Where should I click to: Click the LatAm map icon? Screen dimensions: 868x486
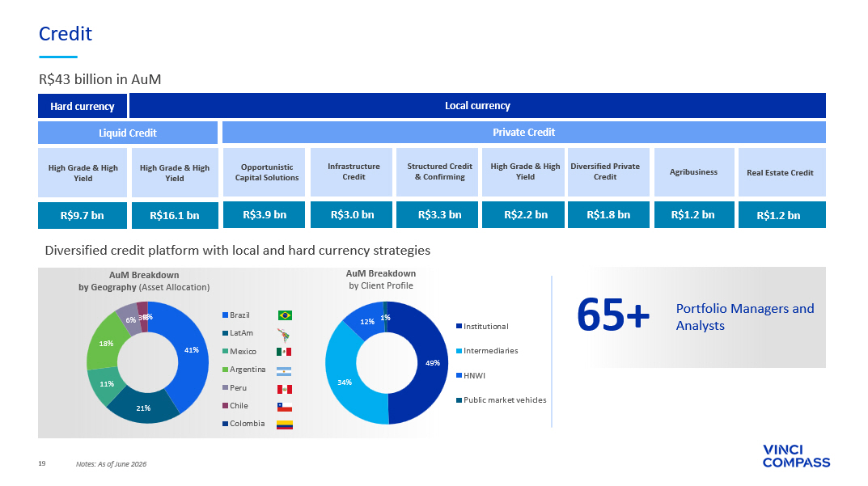point(284,335)
